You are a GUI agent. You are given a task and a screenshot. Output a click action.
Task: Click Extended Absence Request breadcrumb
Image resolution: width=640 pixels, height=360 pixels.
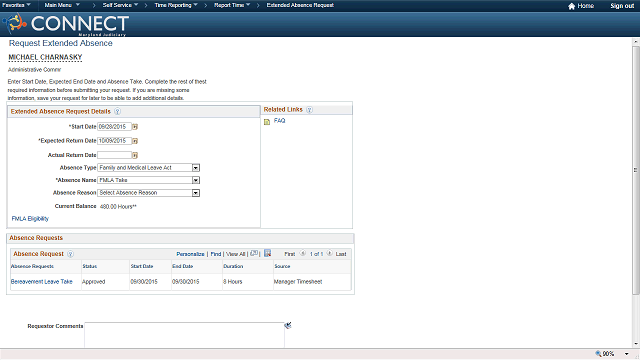click(300, 5)
